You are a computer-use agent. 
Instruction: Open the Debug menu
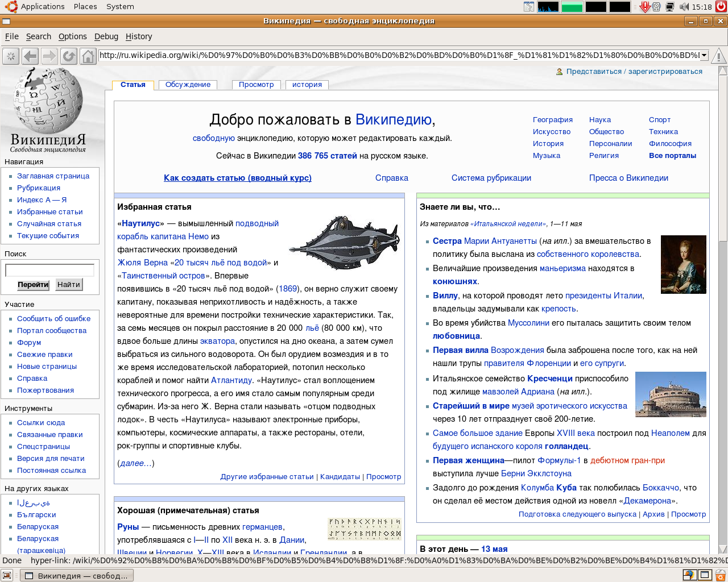106,36
